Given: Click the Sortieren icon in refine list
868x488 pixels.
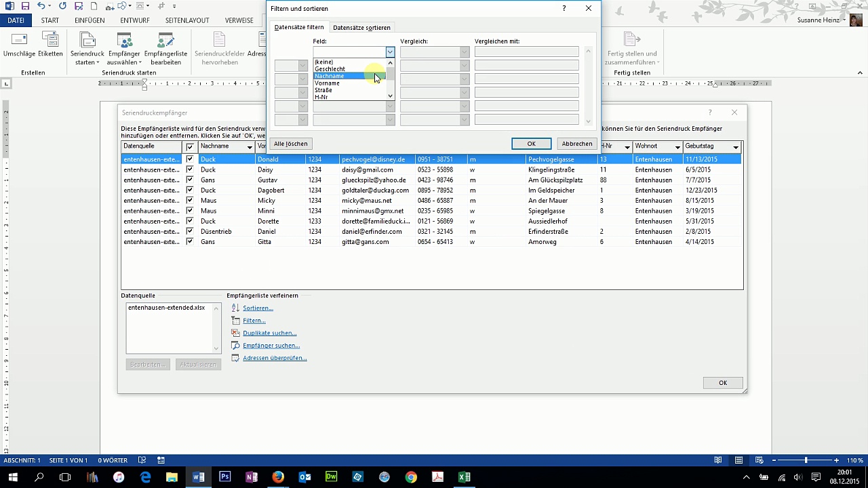Looking at the screenshot, I should coord(235,308).
